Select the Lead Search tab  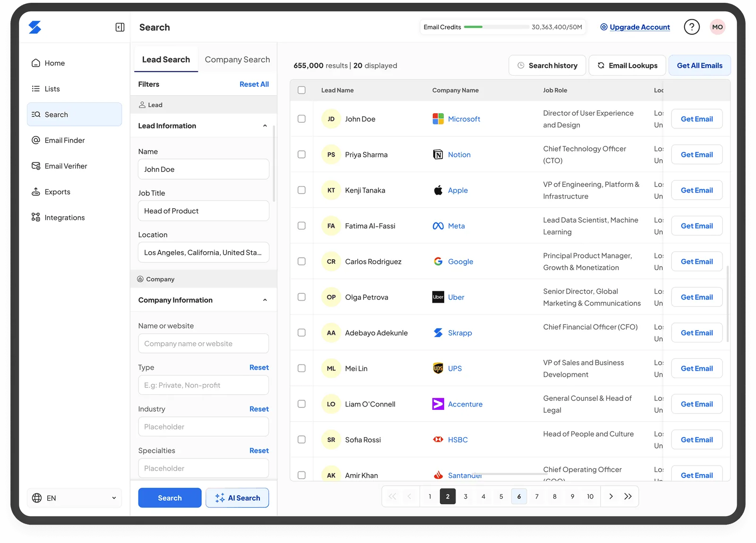(166, 59)
